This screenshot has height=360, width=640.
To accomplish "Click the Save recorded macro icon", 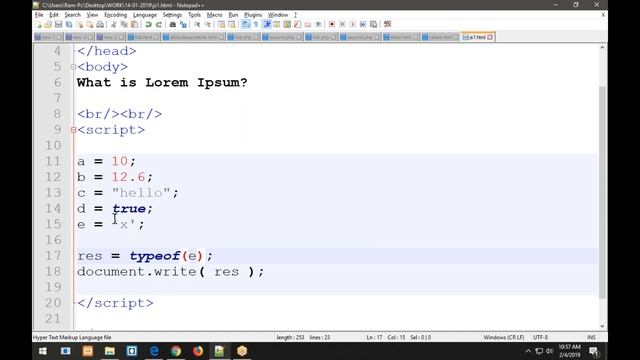I will click(x=373, y=24).
